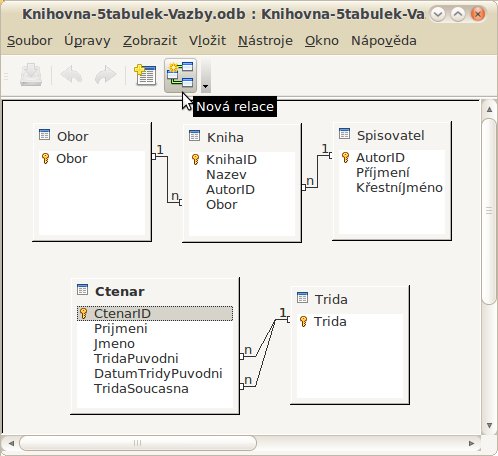Image resolution: width=498 pixels, height=456 pixels.
Task: Click the Spisovatel table header icon
Action: coord(344,134)
